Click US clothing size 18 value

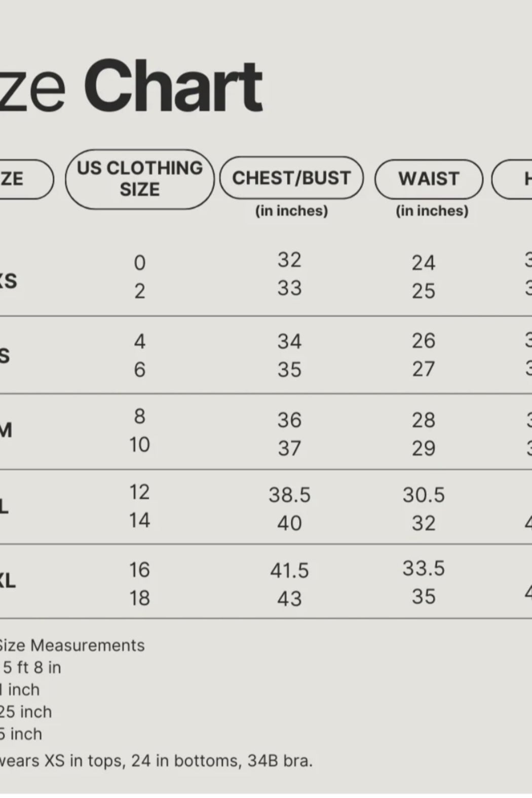[139, 598]
